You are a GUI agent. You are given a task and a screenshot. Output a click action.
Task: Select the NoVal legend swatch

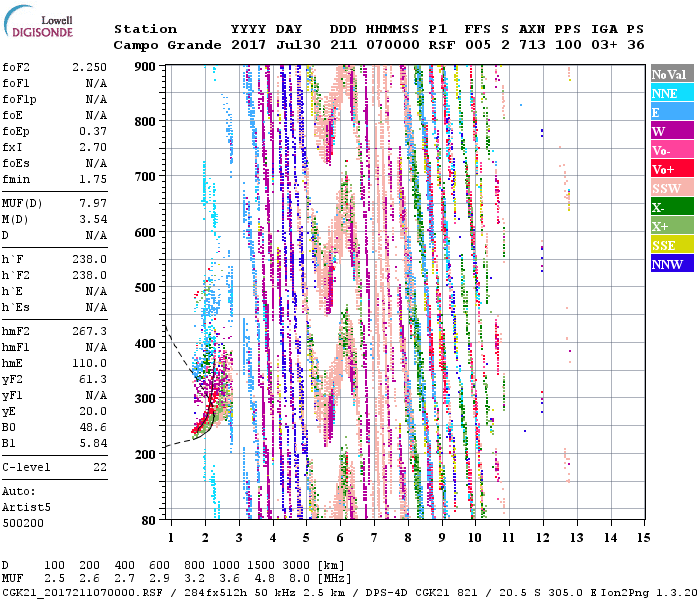pos(671,74)
